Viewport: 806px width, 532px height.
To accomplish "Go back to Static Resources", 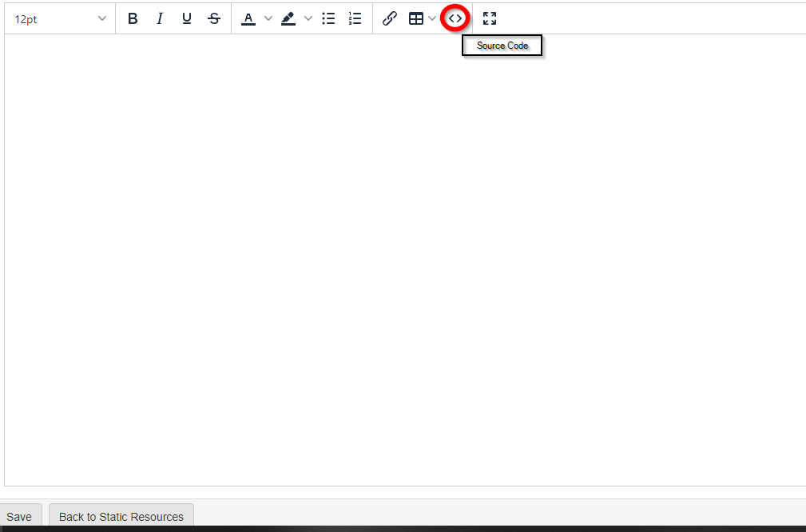I will [x=121, y=517].
